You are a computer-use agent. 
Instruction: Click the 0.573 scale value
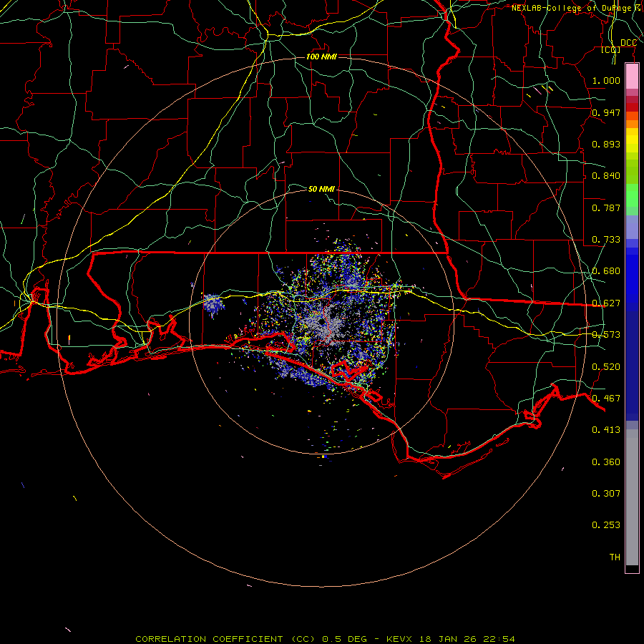(x=606, y=335)
